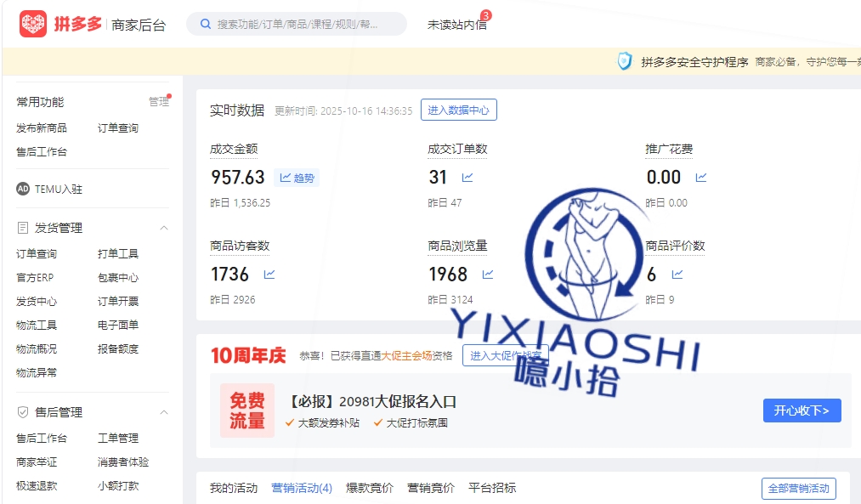This screenshot has width=861, height=504.
Task: Collapse the 发货管理 sidebar section
Action: tap(164, 228)
